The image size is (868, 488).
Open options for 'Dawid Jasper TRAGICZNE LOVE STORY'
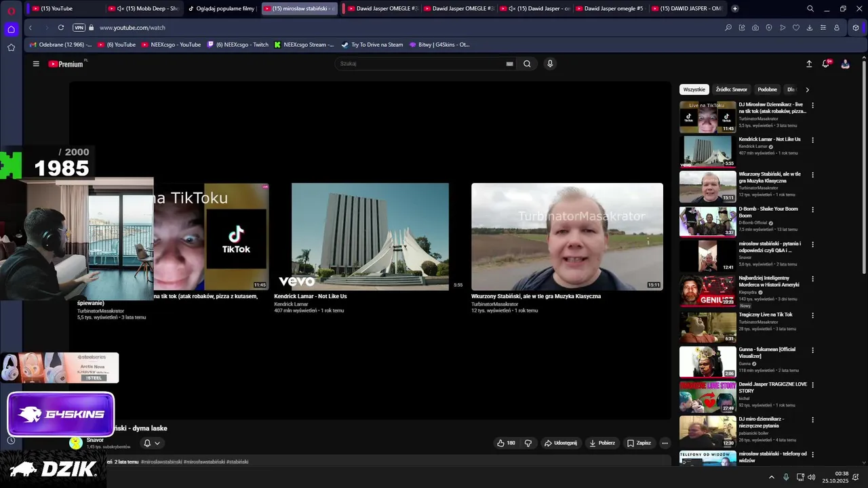pyautogui.click(x=812, y=384)
